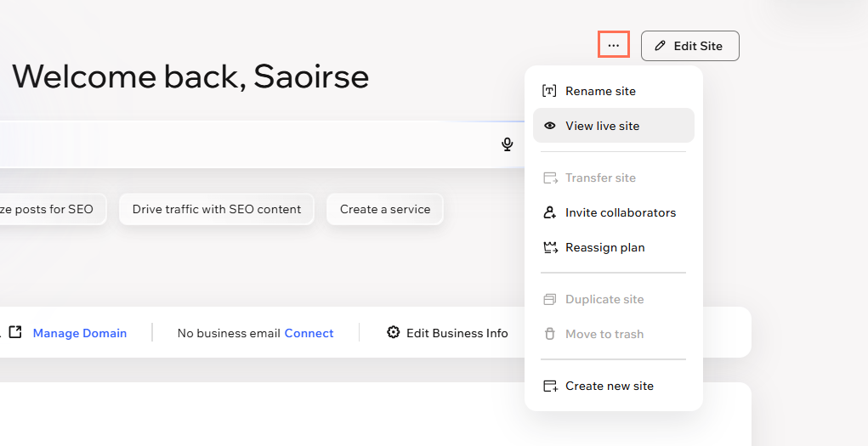This screenshot has width=868, height=446.
Task: Click the Create a service suggestion chip
Action: tap(385, 209)
